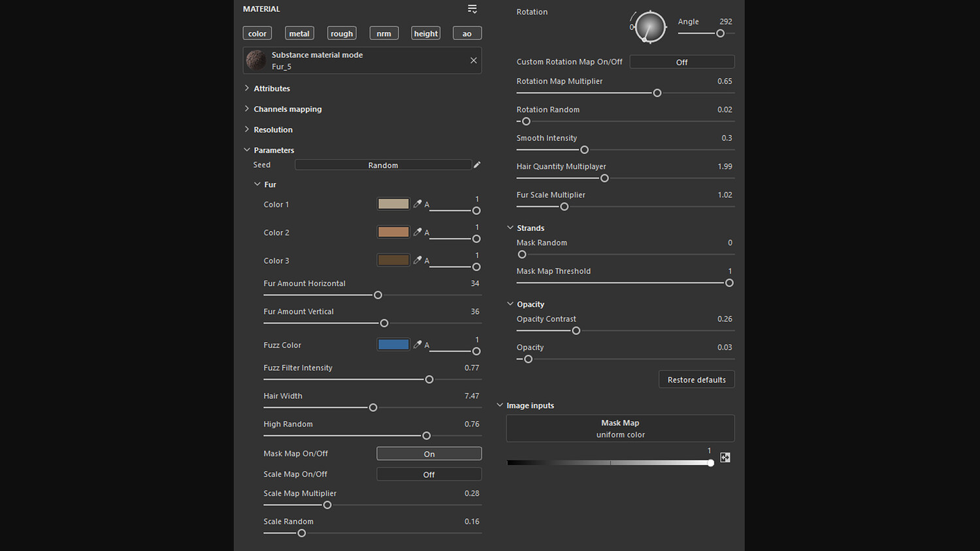This screenshot has height=551, width=980.
Task: Select the color channel tab
Action: point(257,33)
